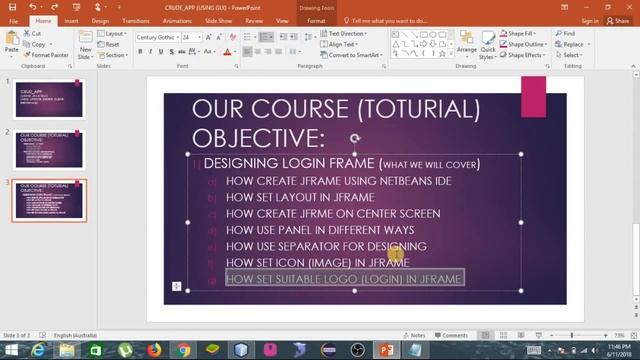Screen dimensions: 640x360
Task: Open the File tab
Action: pyautogui.click(x=13, y=21)
